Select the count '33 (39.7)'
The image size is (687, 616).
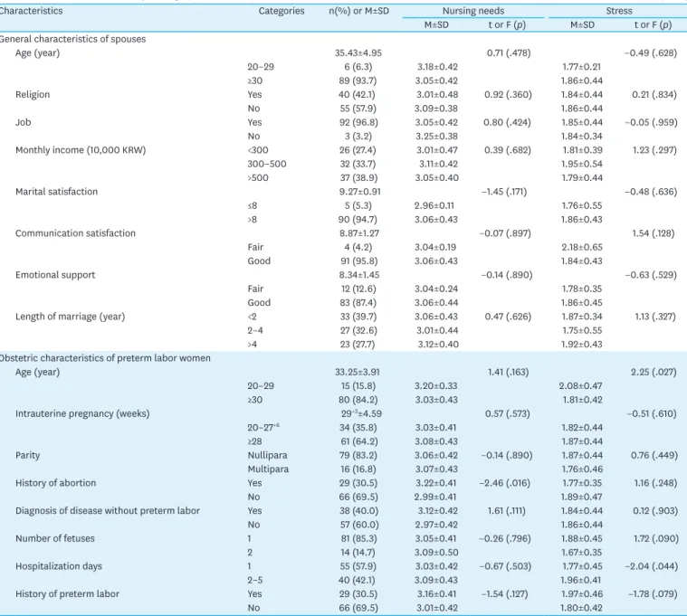pyautogui.click(x=358, y=317)
